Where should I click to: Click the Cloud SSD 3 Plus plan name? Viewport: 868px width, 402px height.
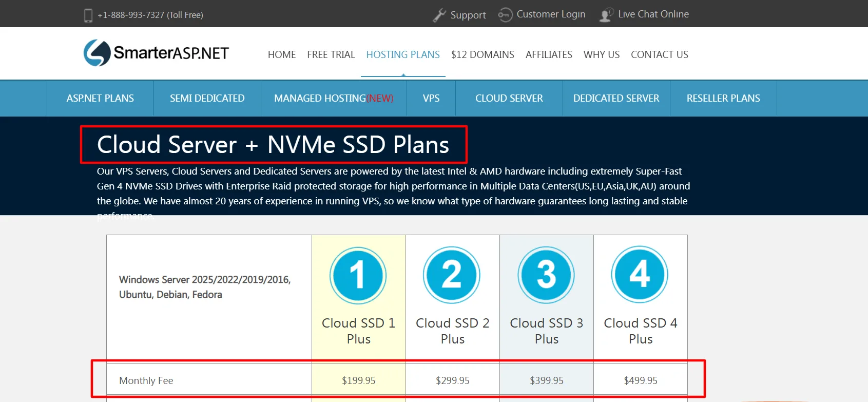(x=546, y=331)
